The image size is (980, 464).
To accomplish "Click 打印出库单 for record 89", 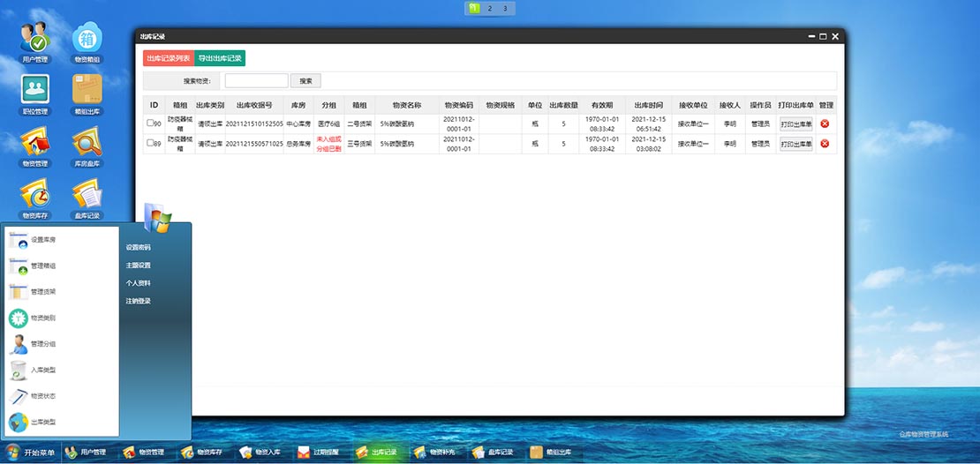I will click(x=796, y=144).
